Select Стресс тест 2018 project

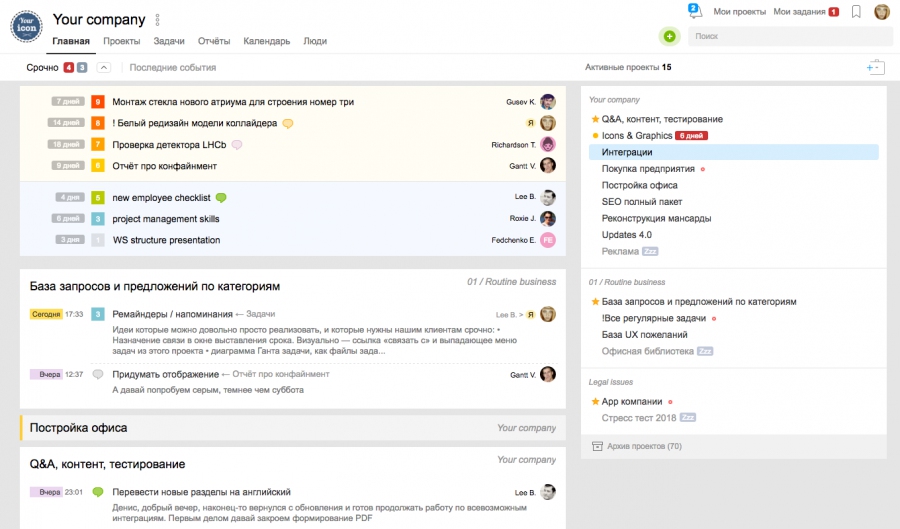coord(639,418)
